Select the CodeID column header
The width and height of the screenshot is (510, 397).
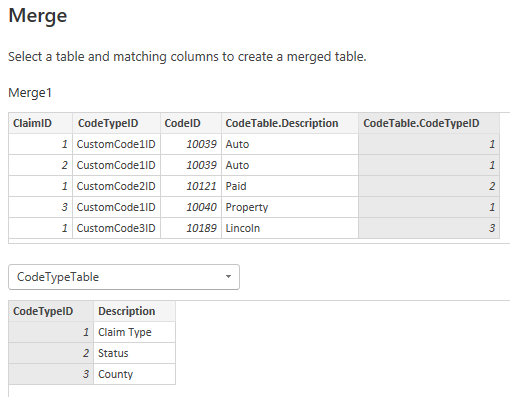[191, 123]
